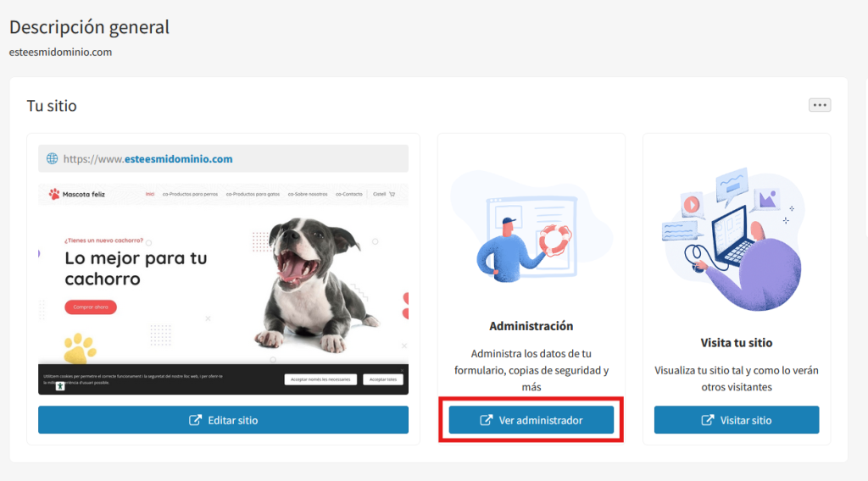Open the esteesmidominio.com domain link
Viewport: 868px width, 481px height.
(178, 158)
